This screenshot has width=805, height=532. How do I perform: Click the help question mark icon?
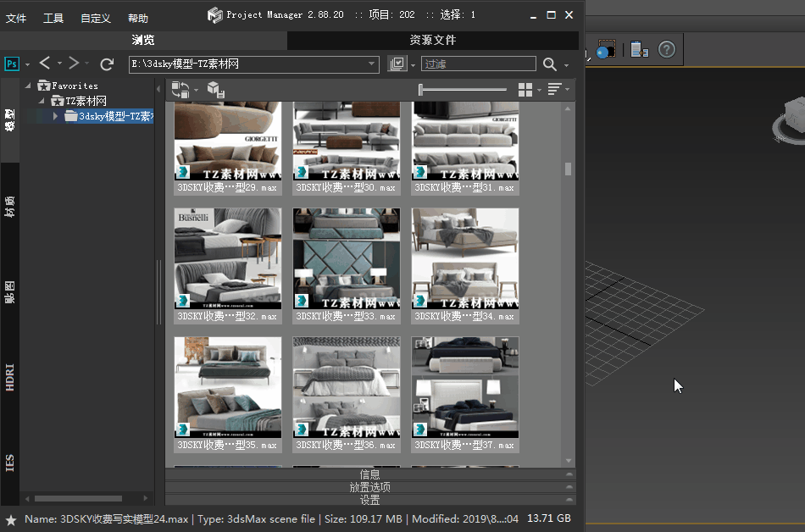tap(667, 50)
